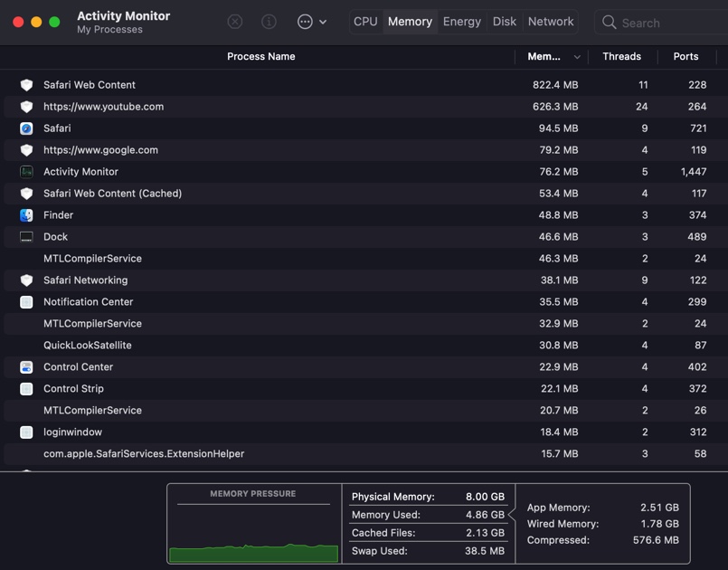Click the Memory Used 4.86 GB value
728x570 pixels.
coord(485,515)
